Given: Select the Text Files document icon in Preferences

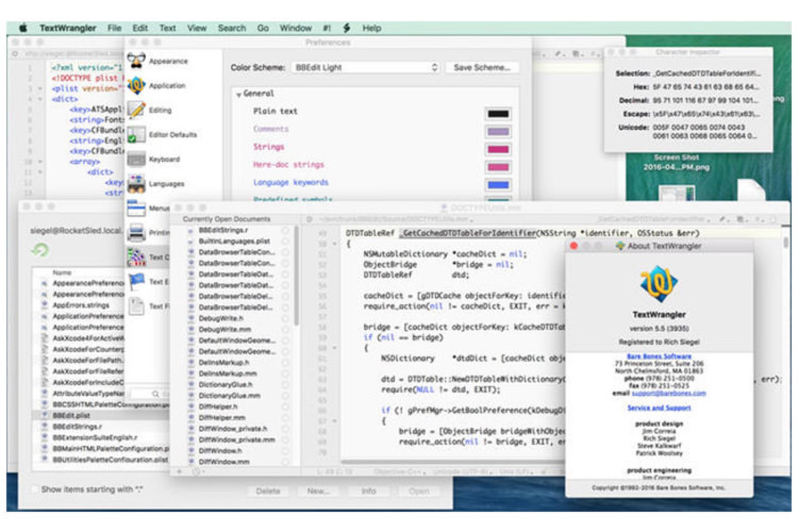Looking at the screenshot, I should tap(136, 306).
